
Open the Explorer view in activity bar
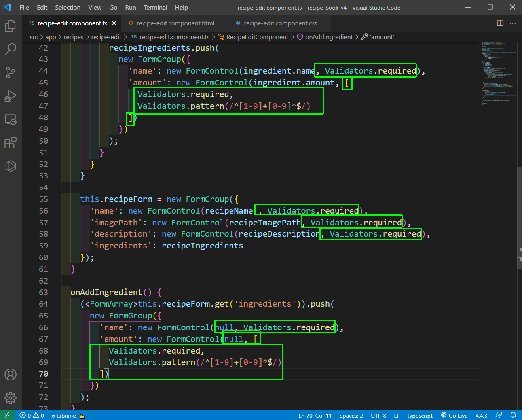pos(11,26)
